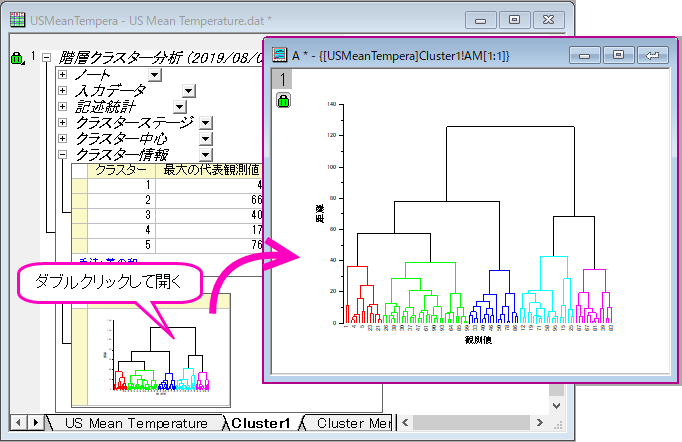Click the return arrow button of graph window

pyautogui.click(x=652, y=55)
